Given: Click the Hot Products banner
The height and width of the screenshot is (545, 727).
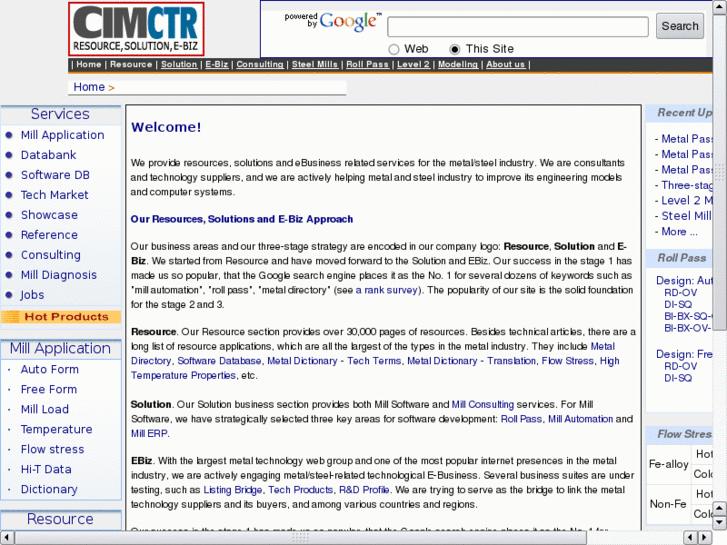Looking at the screenshot, I should pyautogui.click(x=61, y=317).
